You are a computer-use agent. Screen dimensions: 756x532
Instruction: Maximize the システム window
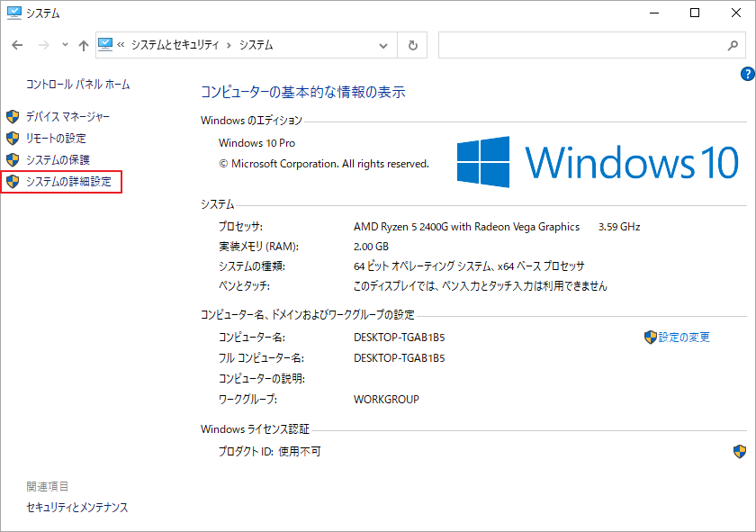[x=695, y=13]
